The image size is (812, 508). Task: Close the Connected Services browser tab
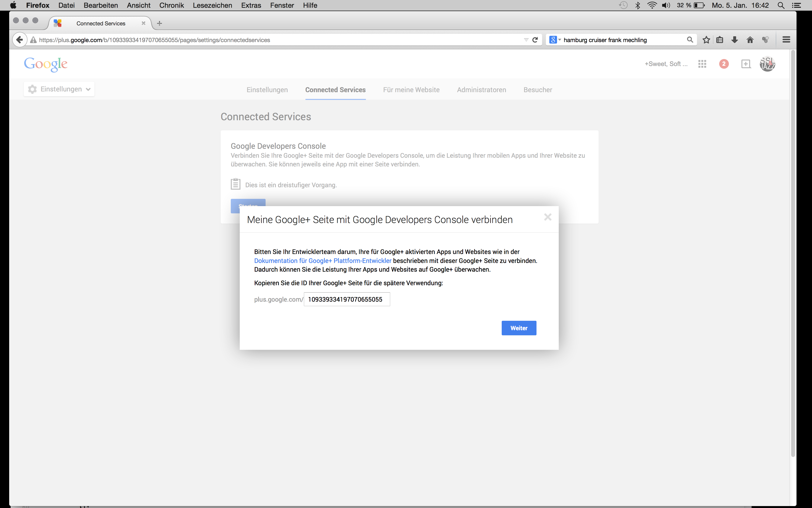144,23
